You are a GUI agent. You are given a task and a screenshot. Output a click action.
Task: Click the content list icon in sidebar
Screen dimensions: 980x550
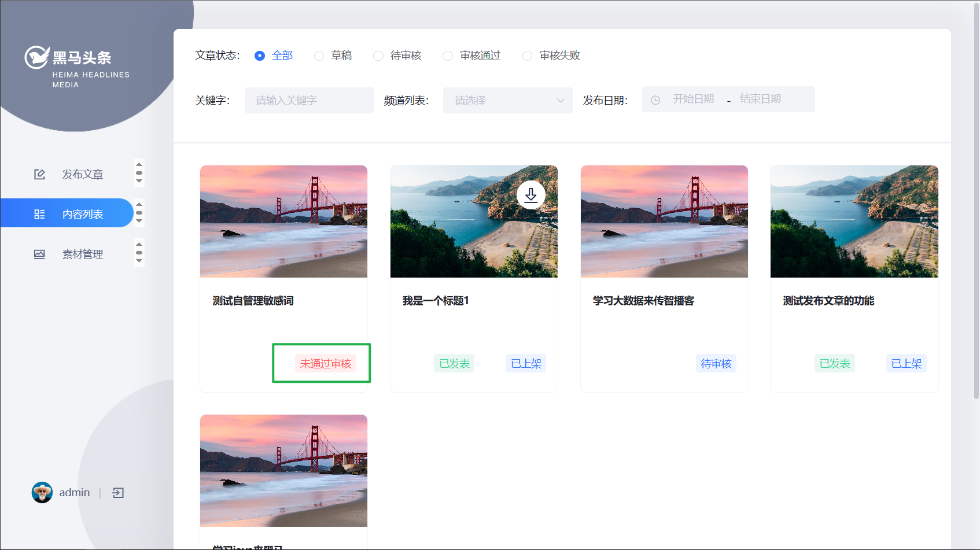pos(39,214)
